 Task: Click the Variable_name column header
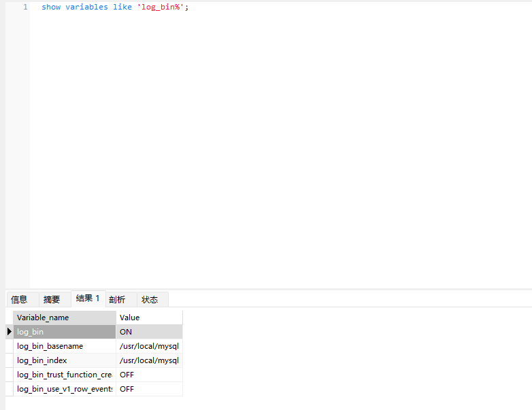click(x=65, y=318)
